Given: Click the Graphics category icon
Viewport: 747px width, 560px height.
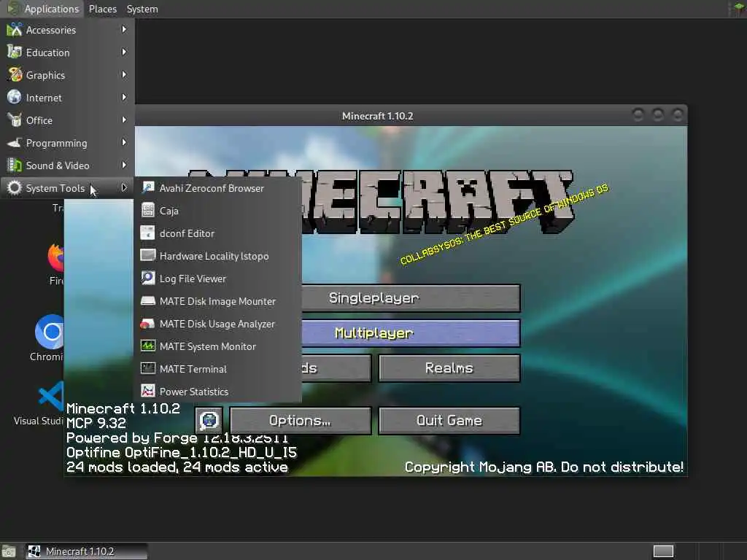Looking at the screenshot, I should 15,75.
